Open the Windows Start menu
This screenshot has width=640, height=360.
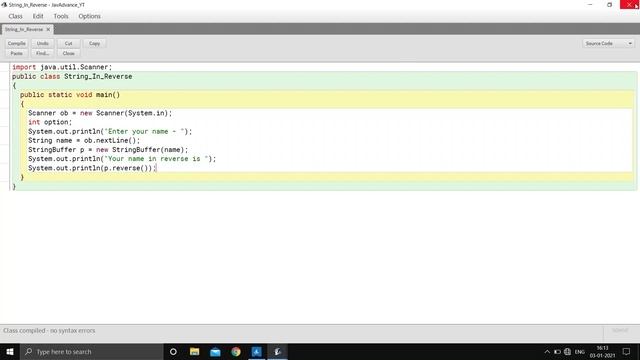pyautogui.click(x=10, y=351)
